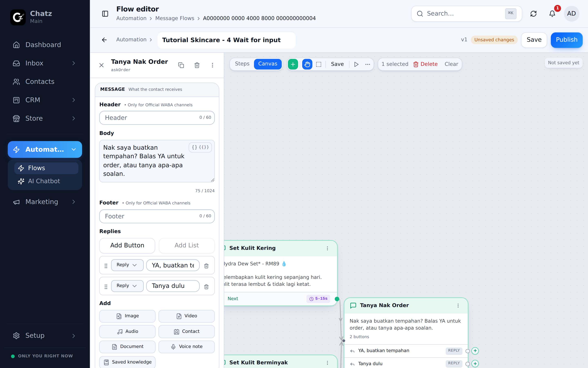Select the marquee selection tool
Image resolution: width=588 pixels, height=368 pixels.
[x=318, y=64]
